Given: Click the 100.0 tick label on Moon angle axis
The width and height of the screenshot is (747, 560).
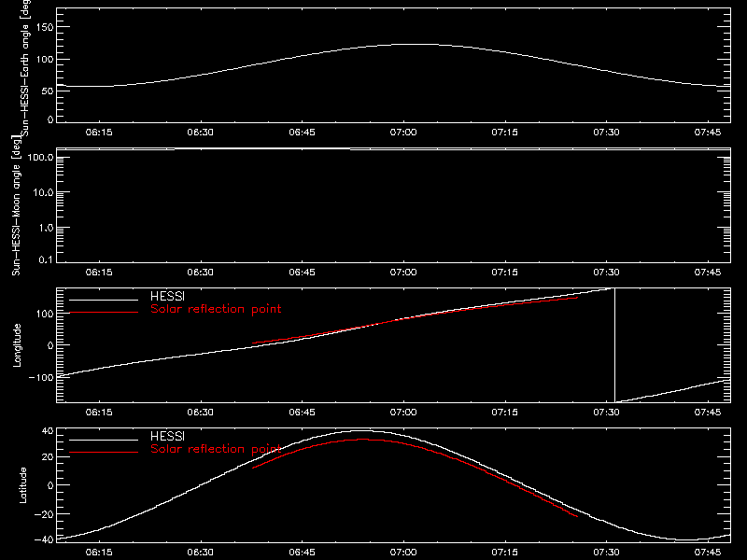Looking at the screenshot, I should pyautogui.click(x=40, y=157).
